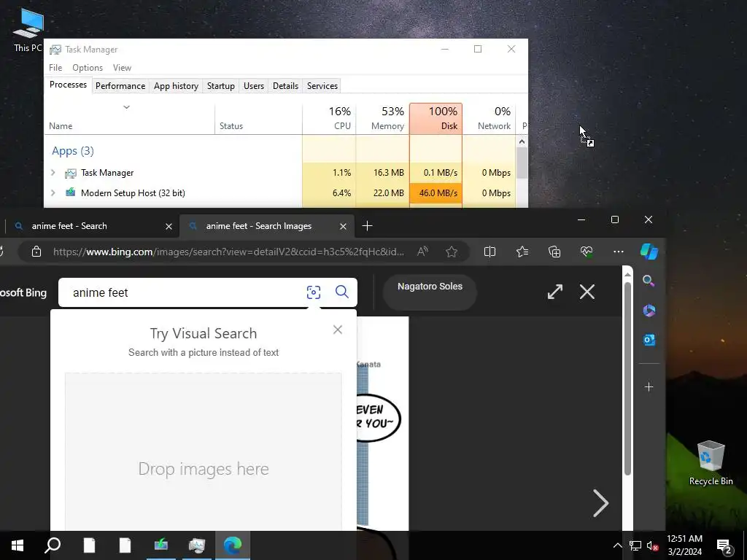Show hidden tray icons chevron
The height and width of the screenshot is (560, 747).
[x=617, y=545]
